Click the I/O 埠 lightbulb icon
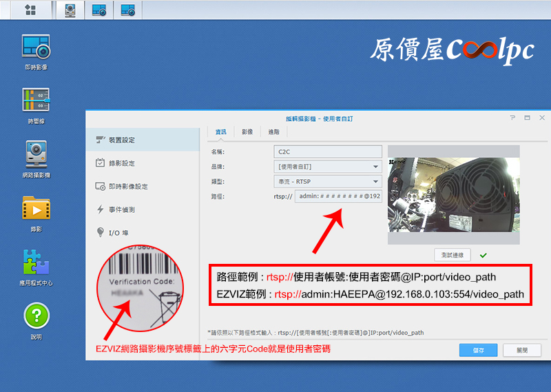The width and height of the screenshot is (551, 392). point(100,232)
